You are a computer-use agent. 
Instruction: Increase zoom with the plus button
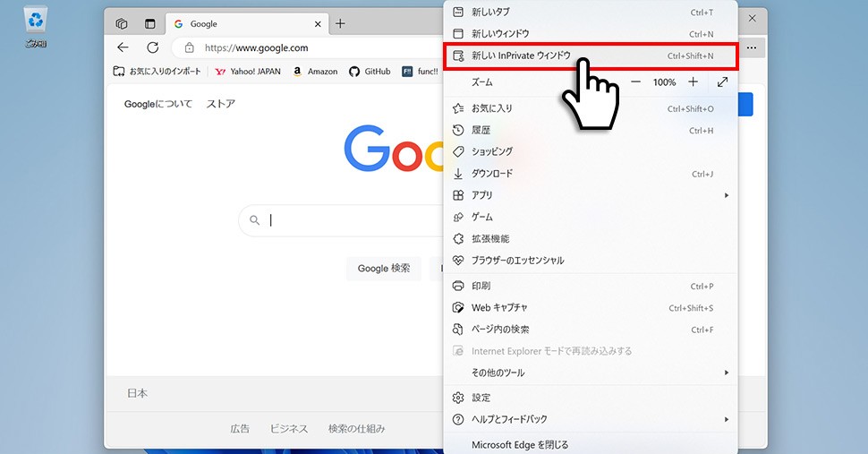click(694, 82)
